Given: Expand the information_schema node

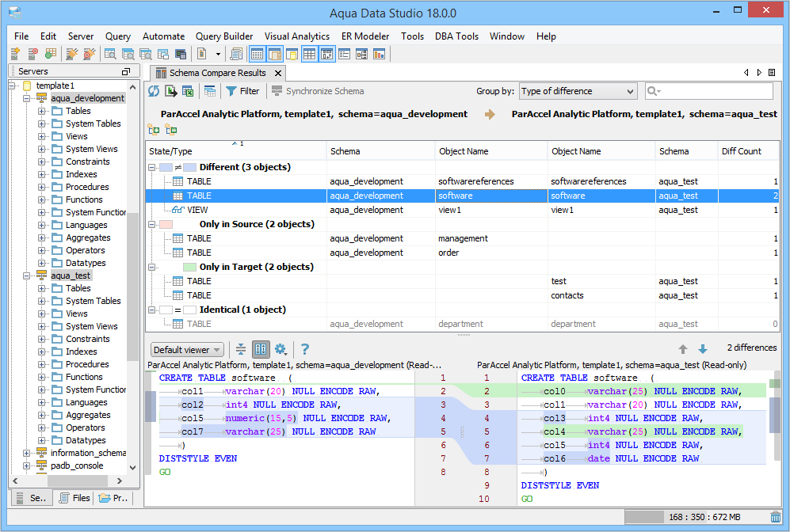Looking at the screenshot, I should 26,453.
